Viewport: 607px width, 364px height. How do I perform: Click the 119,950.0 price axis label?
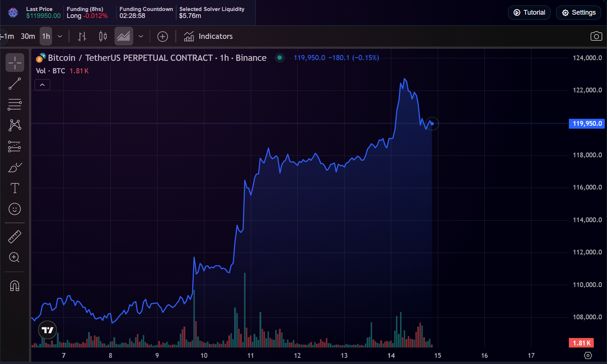tap(586, 124)
